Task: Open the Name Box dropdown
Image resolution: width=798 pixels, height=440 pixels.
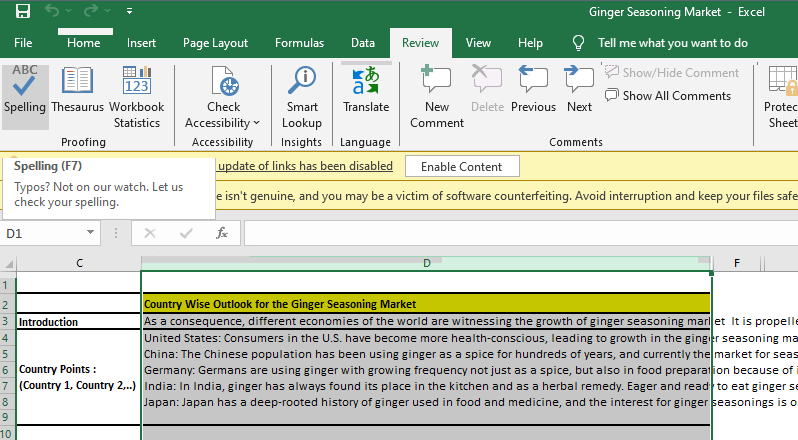Action: click(91, 233)
